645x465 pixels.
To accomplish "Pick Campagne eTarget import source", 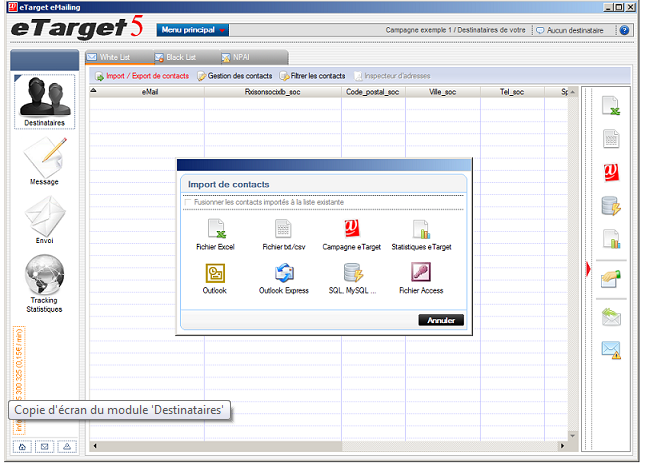I will 352,230.
